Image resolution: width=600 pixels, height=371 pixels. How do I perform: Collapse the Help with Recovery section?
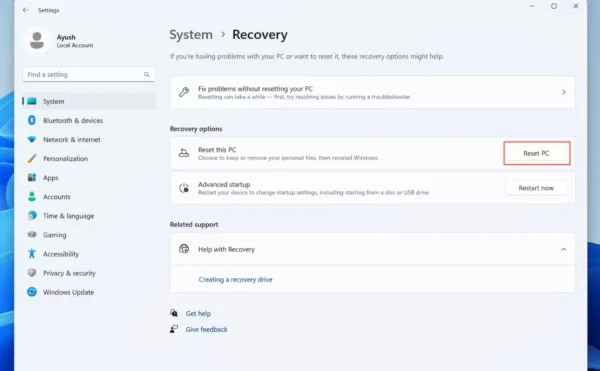(564, 249)
